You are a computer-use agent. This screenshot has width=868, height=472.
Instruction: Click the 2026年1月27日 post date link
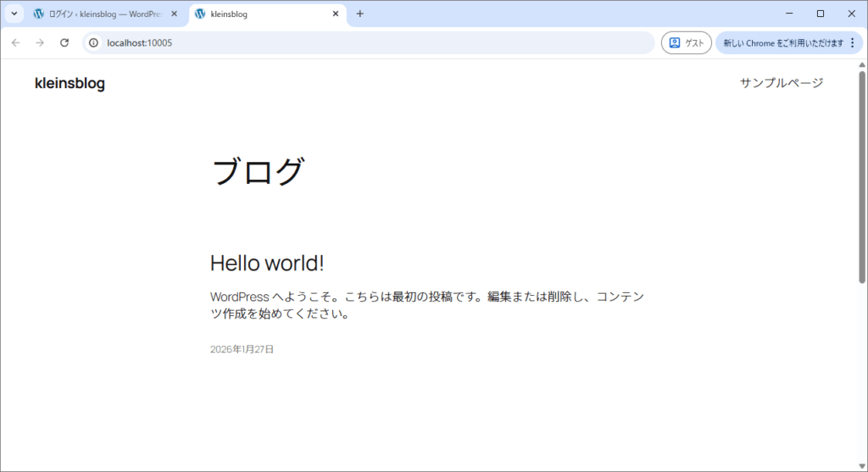click(242, 349)
